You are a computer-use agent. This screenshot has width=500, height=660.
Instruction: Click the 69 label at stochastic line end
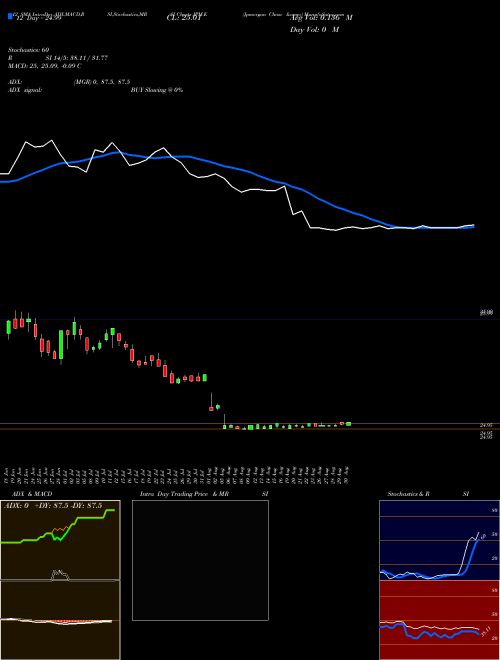[x=483, y=536]
